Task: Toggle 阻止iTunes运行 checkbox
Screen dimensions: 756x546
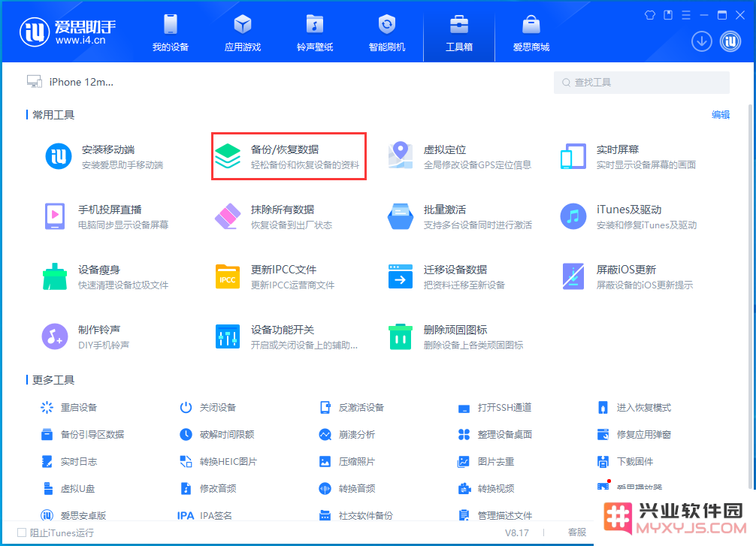Action: coord(22,532)
